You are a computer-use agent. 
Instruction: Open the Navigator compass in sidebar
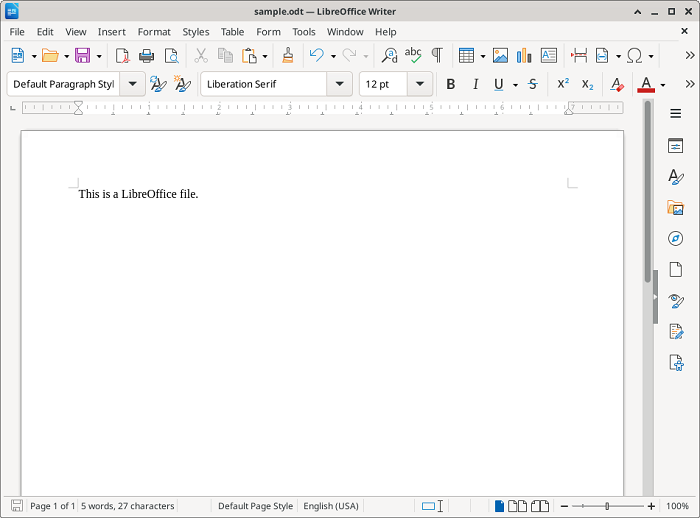click(x=676, y=239)
